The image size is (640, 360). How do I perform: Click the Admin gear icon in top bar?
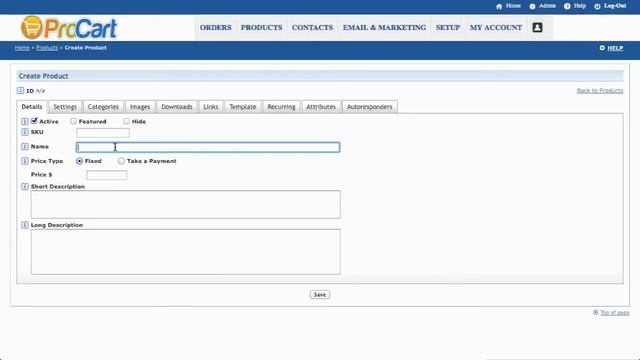click(x=532, y=7)
